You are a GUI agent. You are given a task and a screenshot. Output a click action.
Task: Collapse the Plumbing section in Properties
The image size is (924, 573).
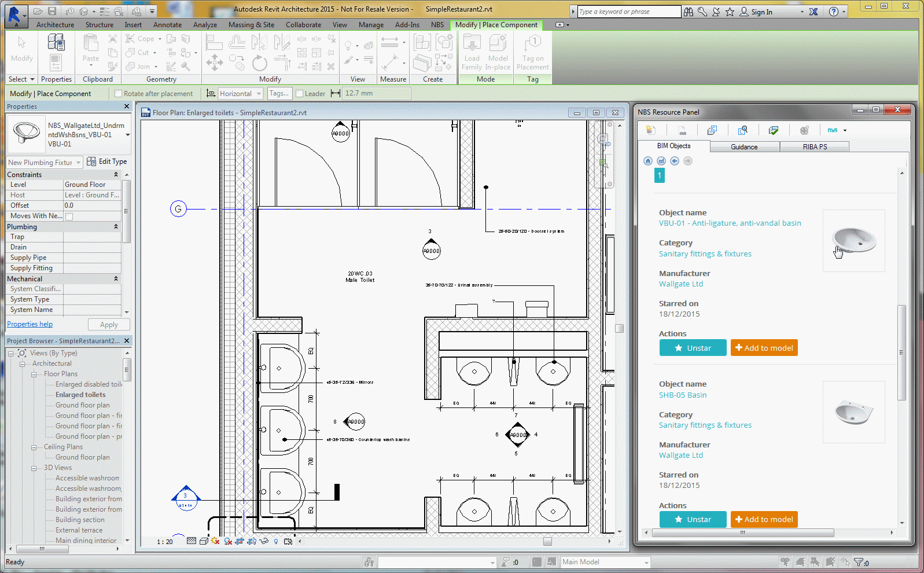pos(116,227)
